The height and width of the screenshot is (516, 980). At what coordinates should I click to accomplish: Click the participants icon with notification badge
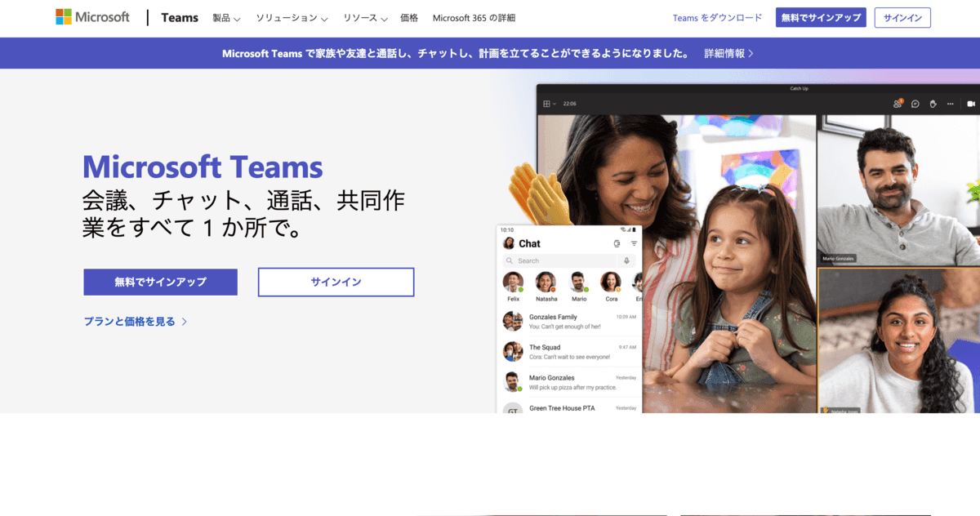click(897, 103)
